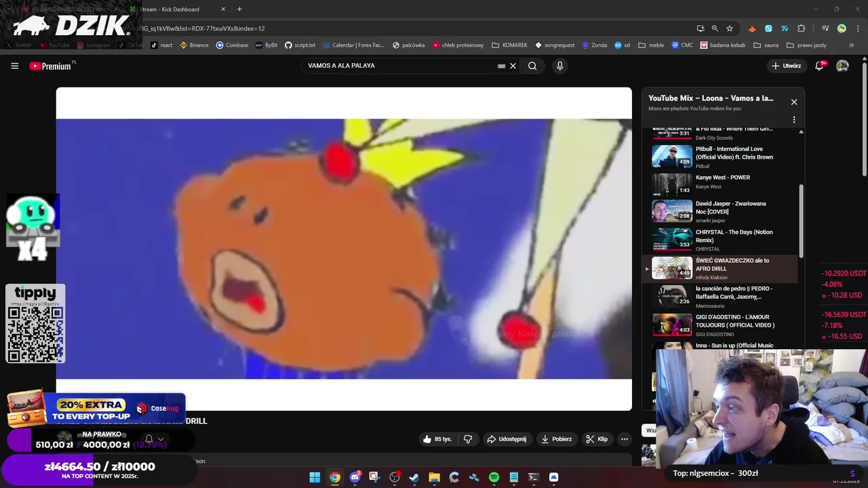Click the Udostępnij share button
This screenshot has width=868, height=488.
[x=506, y=439]
